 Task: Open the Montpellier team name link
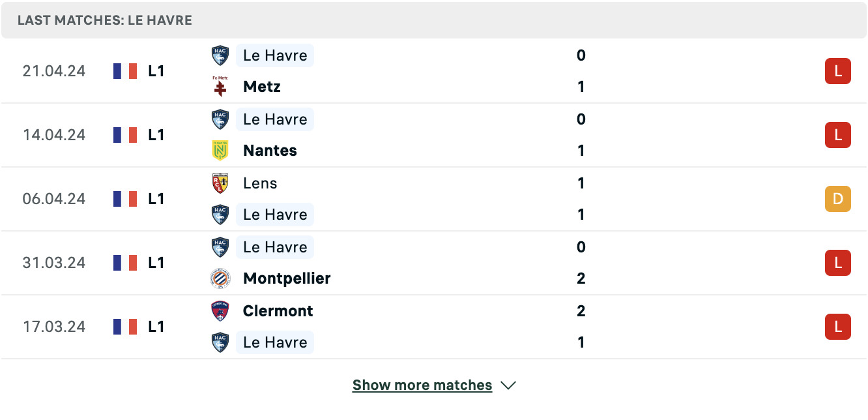[287, 278]
